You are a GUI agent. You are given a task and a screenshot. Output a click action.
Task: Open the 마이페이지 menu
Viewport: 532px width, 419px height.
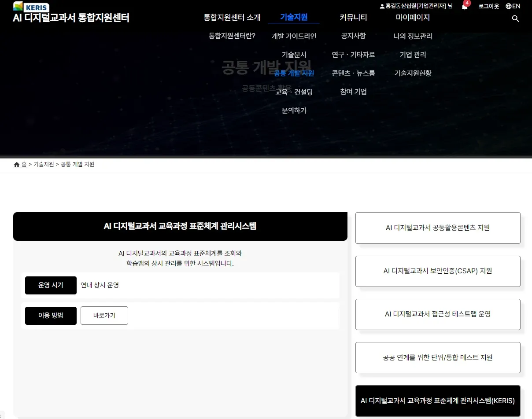coord(413,18)
